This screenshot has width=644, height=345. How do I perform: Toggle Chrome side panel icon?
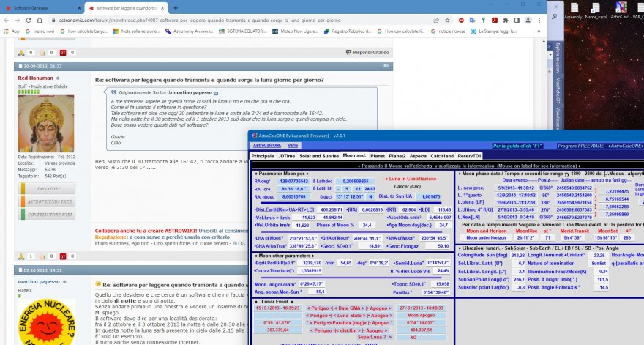pos(517,21)
